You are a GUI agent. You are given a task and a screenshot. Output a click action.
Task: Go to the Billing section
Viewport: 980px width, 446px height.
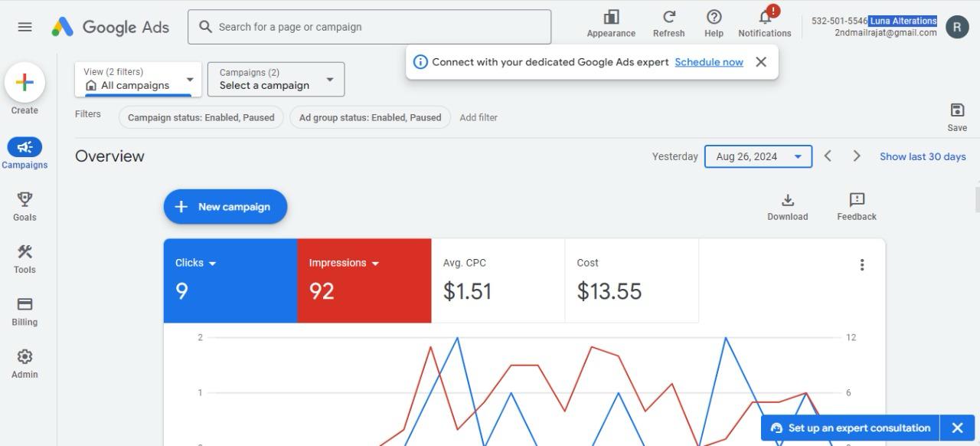[24, 311]
